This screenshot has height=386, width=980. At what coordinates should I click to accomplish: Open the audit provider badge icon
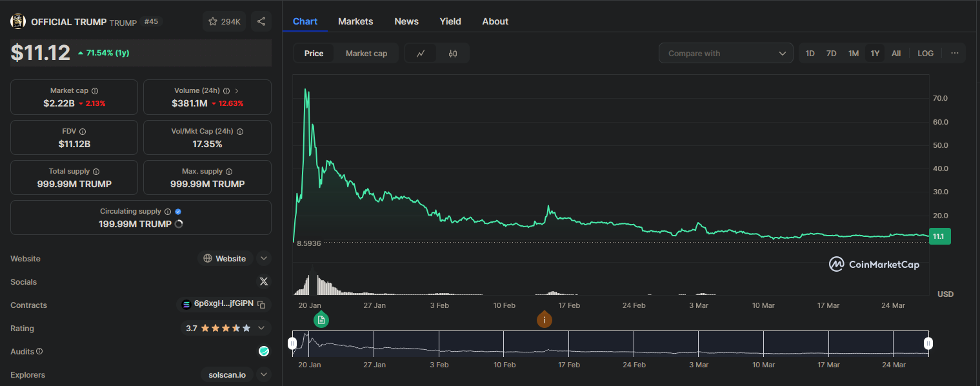[264, 351]
